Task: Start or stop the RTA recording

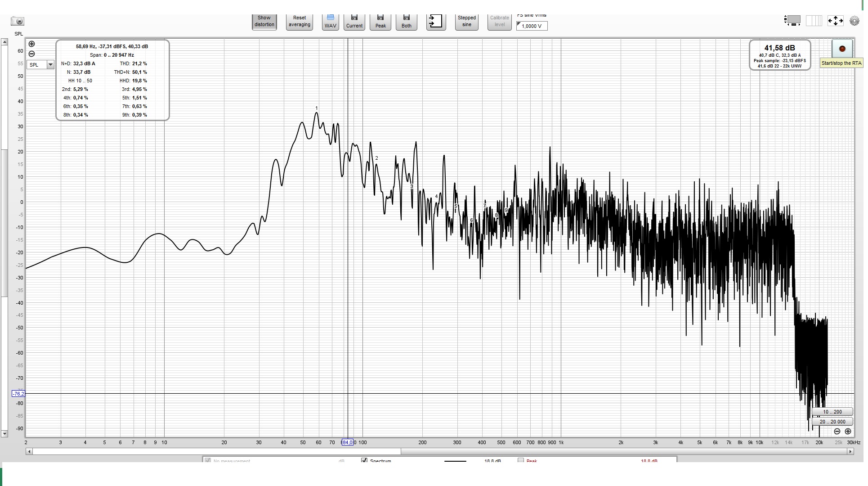Action: pos(842,49)
